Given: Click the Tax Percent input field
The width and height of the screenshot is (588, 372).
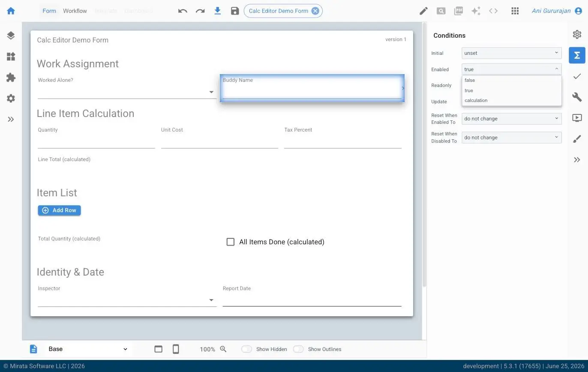Looking at the screenshot, I should [x=343, y=142].
